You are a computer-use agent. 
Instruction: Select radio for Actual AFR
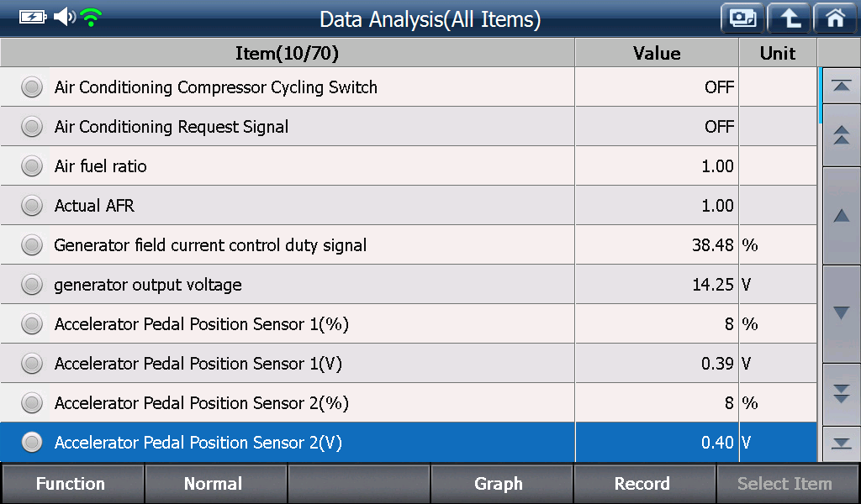click(32, 206)
